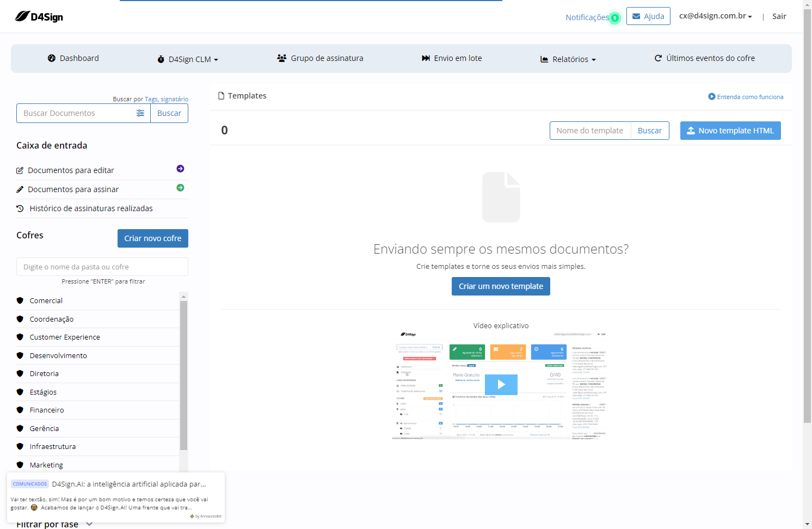Click the Ajuda button
Image resolution: width=812 pixels, height=529 pixels.
point(648,16)
